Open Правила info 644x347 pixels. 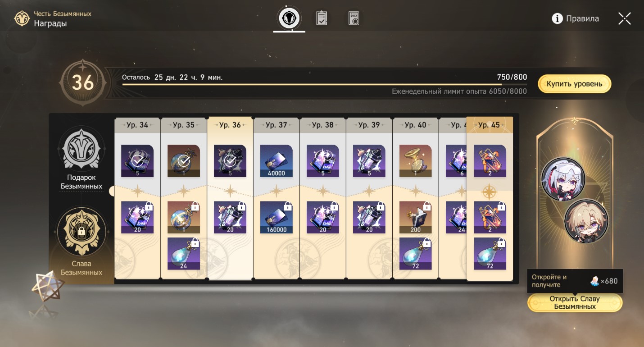pos(576,18)
